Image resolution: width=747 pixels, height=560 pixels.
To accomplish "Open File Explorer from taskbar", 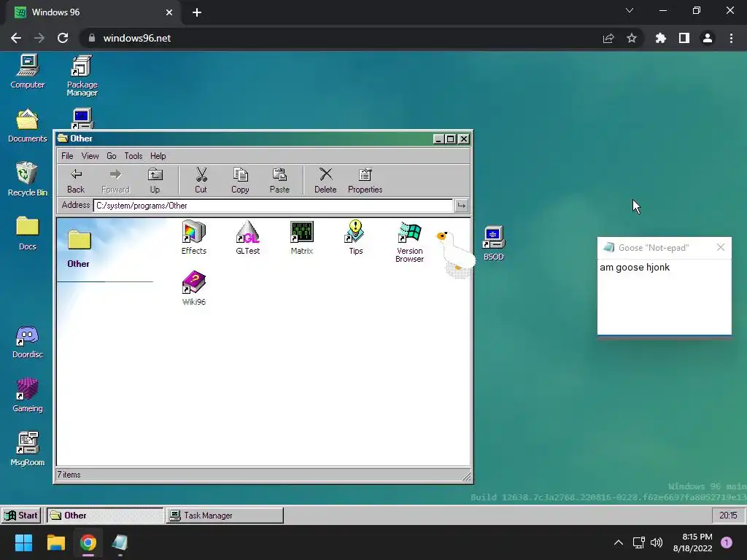I will tap(55, 542).
